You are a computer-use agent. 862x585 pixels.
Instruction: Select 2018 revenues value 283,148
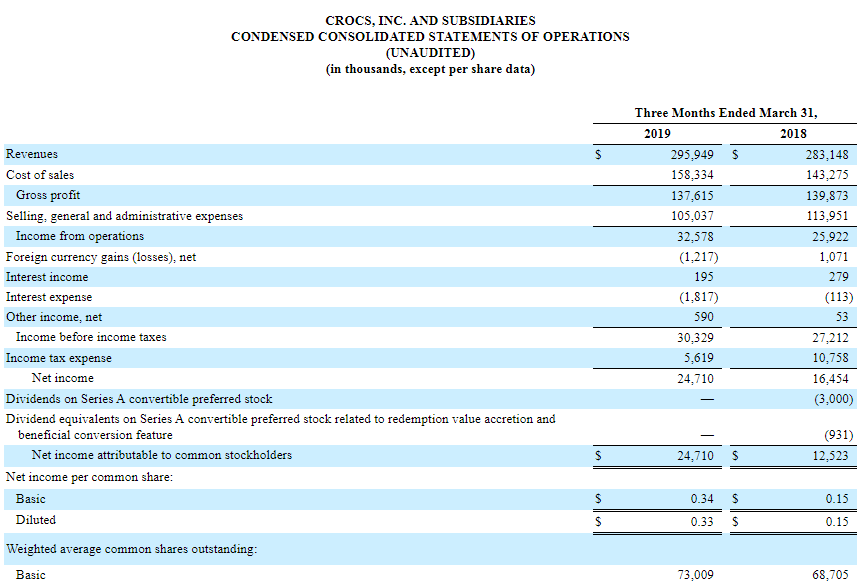point(827,155)
